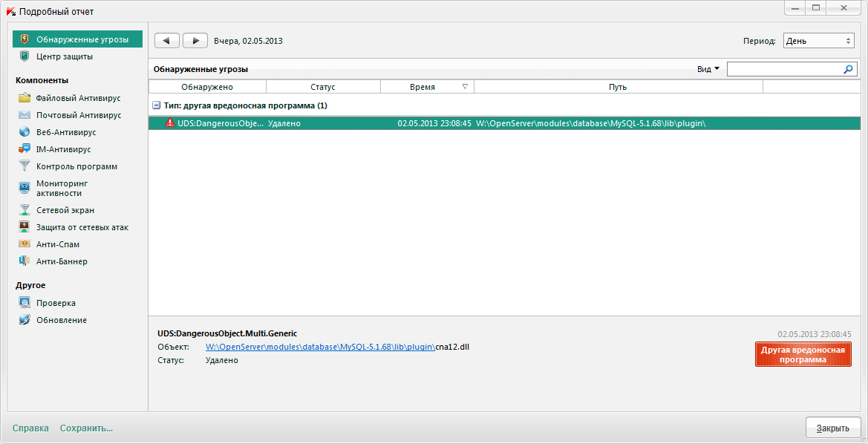868x444 pixels.
Task: Click the IM-Antivirus chat icon
Action: pos(25,149)
